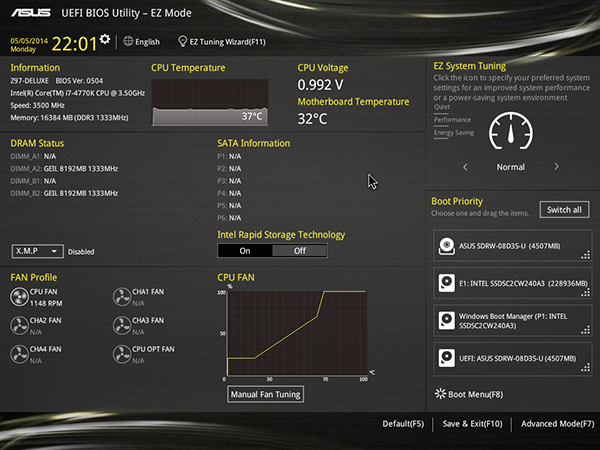Screen dimensions: 600x450
Task: Open the X.M.P dropdown
Action: pyautogui.click(x=38, y=251)
